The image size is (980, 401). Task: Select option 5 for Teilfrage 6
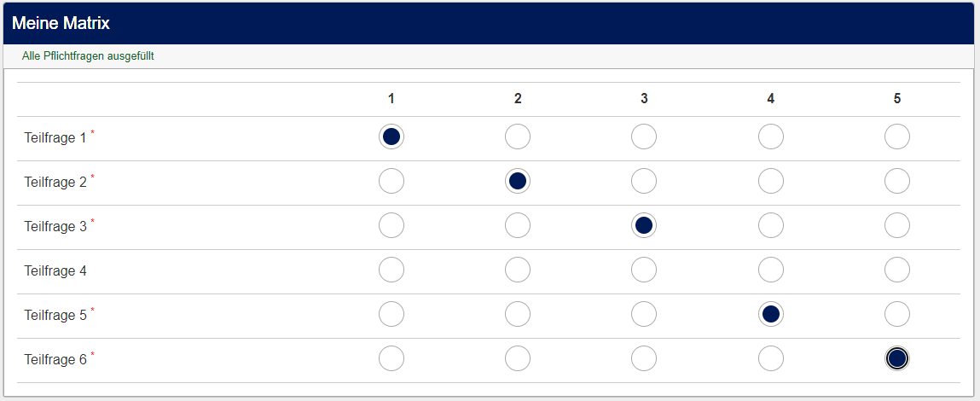[x=897, y=359]
